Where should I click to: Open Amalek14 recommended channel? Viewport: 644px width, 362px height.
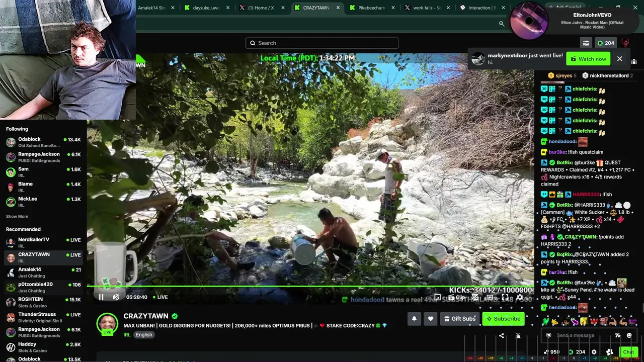pos(43,272)
